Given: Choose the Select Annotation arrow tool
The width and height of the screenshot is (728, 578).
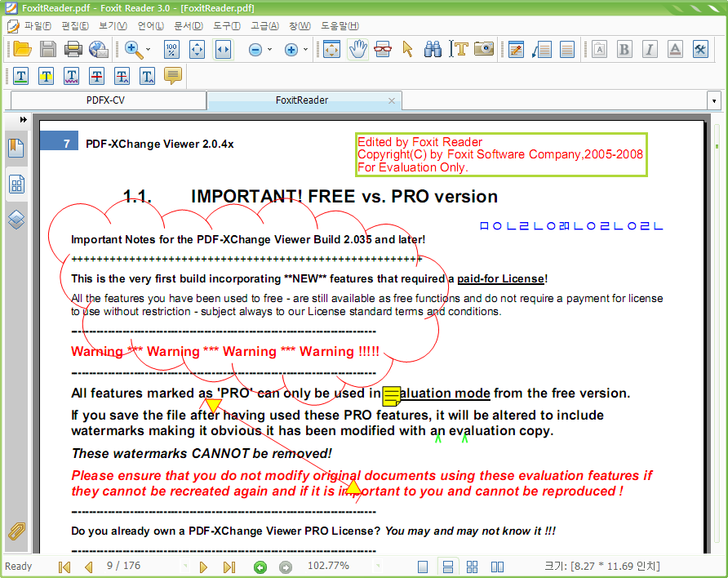Looking at the screenshot, I should pyautogui.click(x=407, y=49).
